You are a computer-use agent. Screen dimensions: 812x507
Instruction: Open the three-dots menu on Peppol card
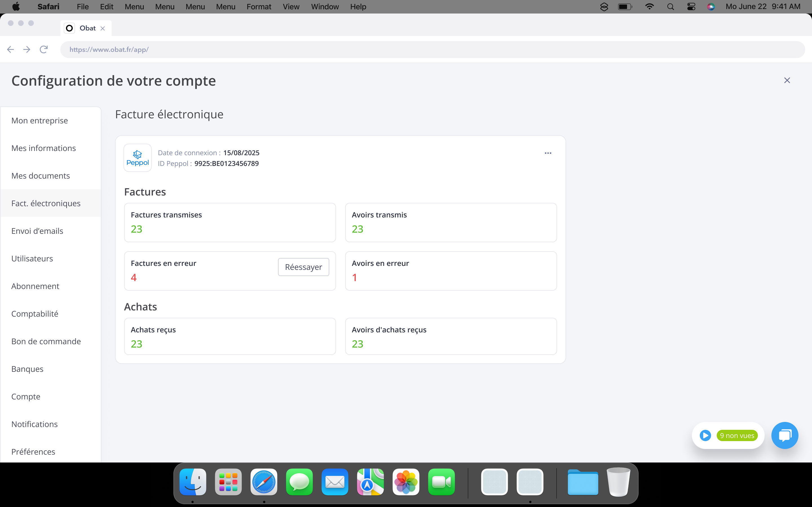[x=548, y=153]
